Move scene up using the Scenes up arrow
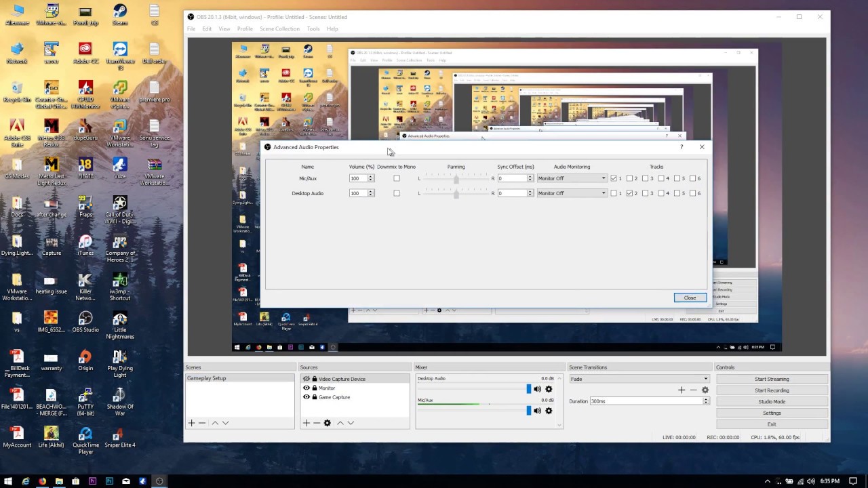Image resolution: width=868 pixels, height=488 pixels. [x=215, y=423]
